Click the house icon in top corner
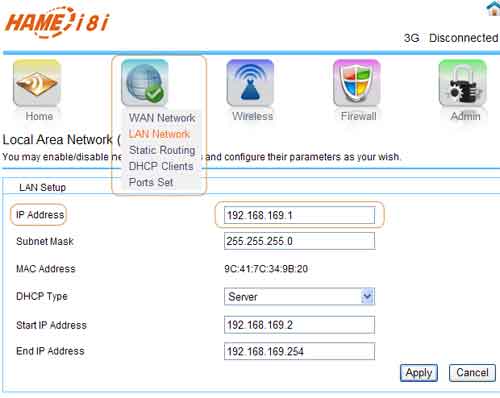The image size is (500, 398). (493, 8)
